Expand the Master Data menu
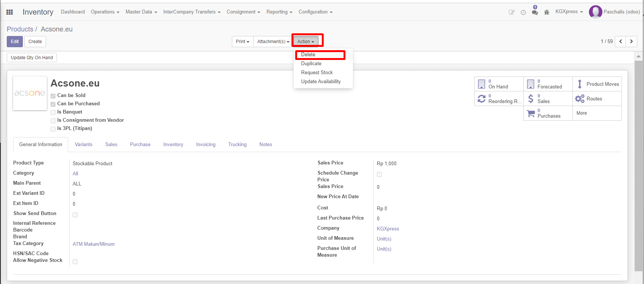 141,12
